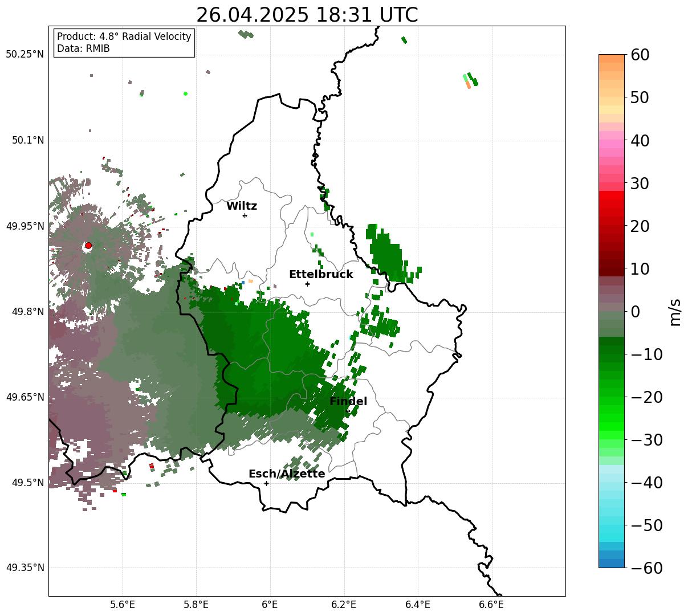Screen dimensions: 688x616
Task: Click the Ettelbruck city label
Action: coord(321,275)
